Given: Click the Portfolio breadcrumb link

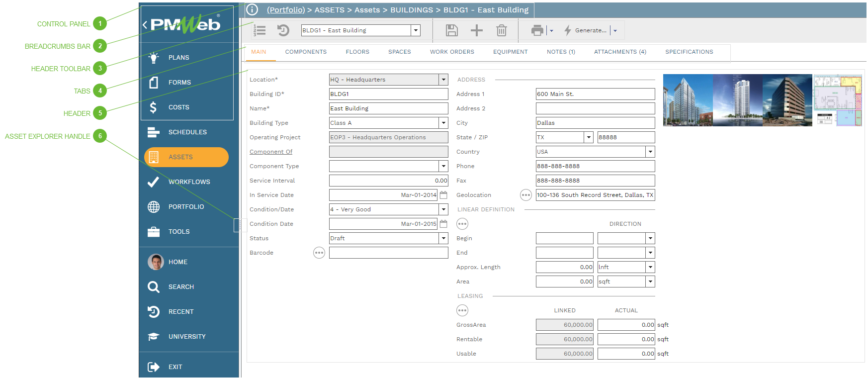Looking at the screenshot, I should click(286, 10).
